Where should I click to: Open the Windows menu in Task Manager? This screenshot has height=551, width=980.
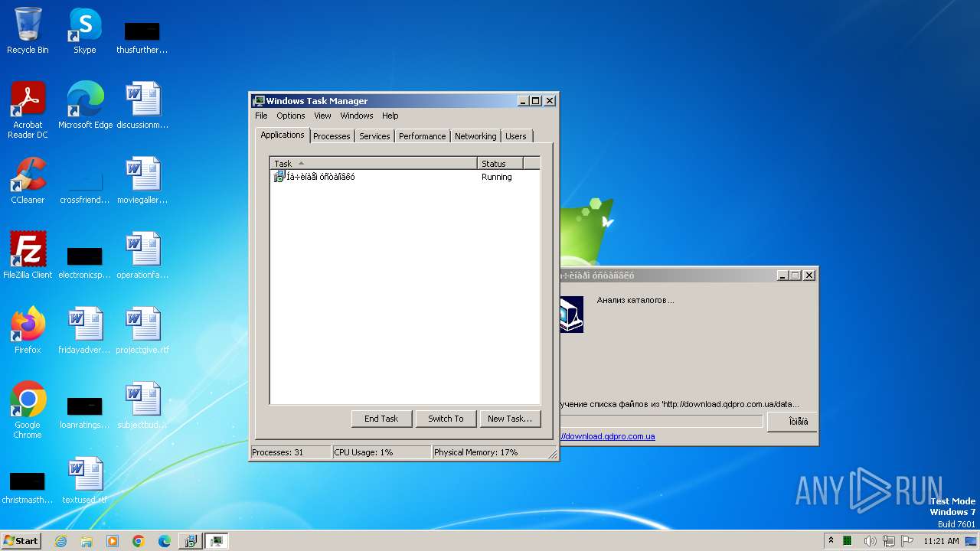coord(357,116)
